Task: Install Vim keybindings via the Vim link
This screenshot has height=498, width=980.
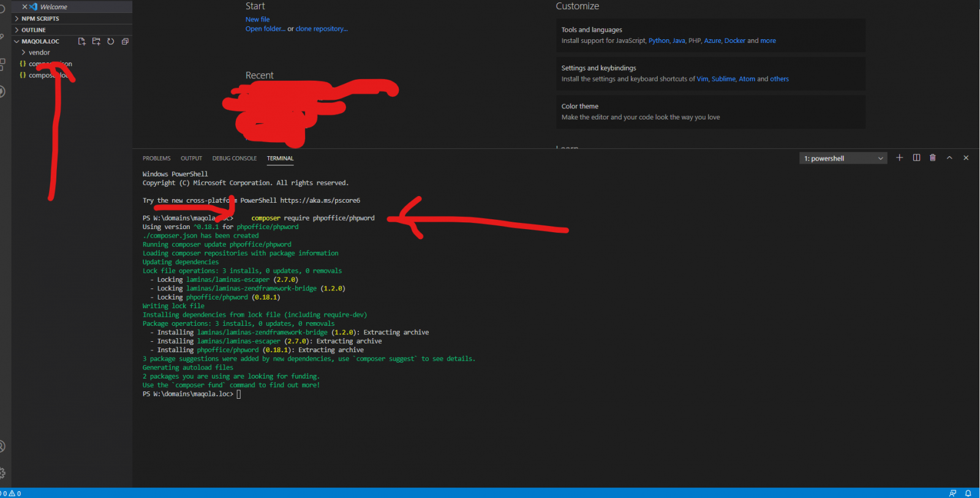Action: (703, 79)
